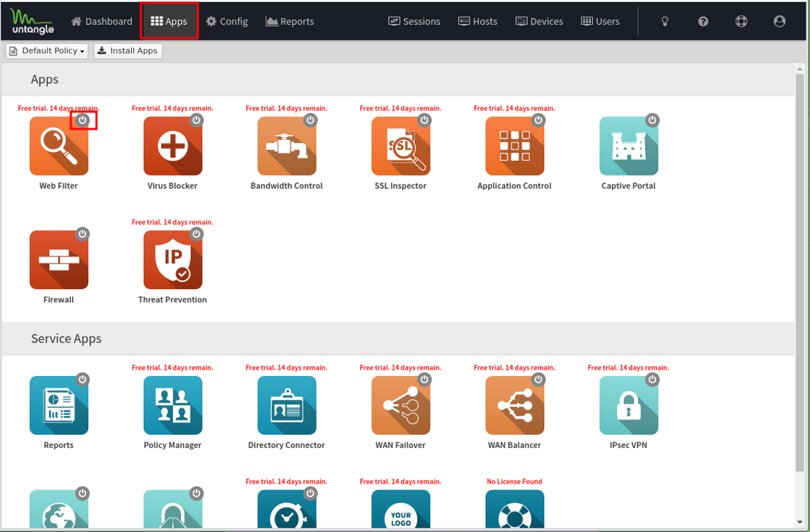View the Users page
The image size is (810, 532).
tap(600, 22)
